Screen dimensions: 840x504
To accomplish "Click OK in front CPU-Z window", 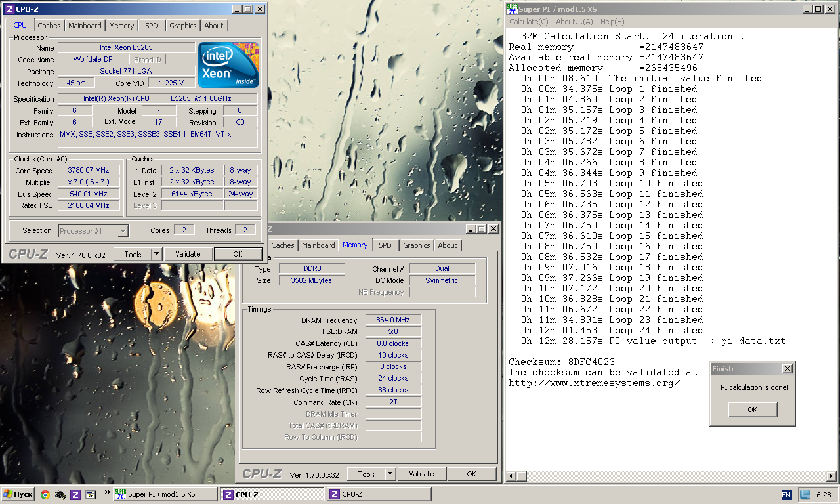I will point(238,254).
